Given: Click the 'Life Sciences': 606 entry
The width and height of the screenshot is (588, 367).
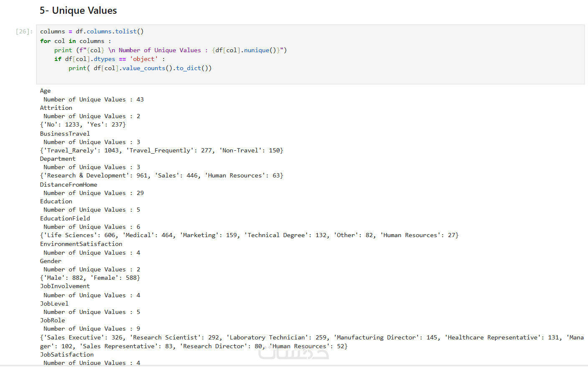Looking at the screenshot, I should coord(79,235).
